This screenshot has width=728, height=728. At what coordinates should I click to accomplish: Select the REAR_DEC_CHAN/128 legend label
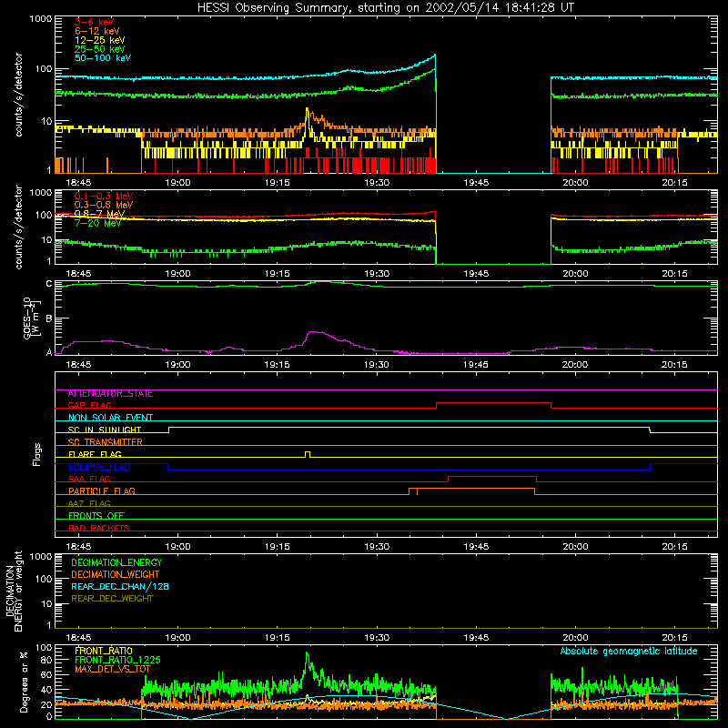pos(120,586)
